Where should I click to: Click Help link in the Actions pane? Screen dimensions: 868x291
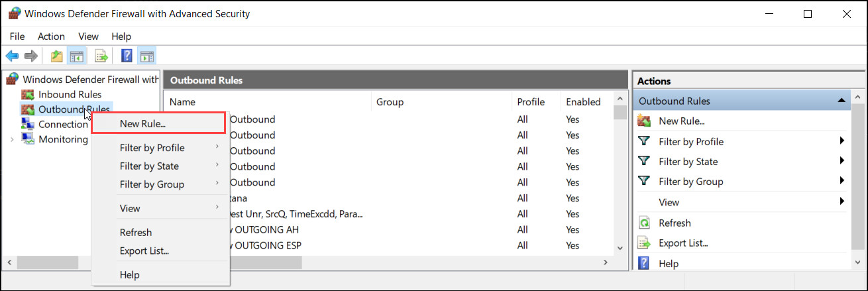(669, 263)
